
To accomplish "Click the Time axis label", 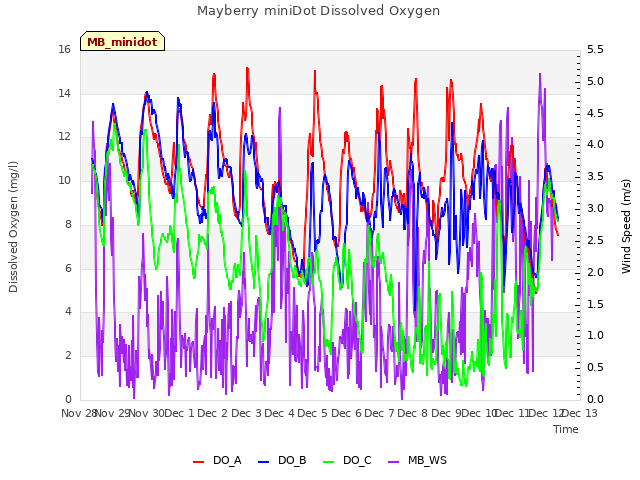I will point(566,429).
